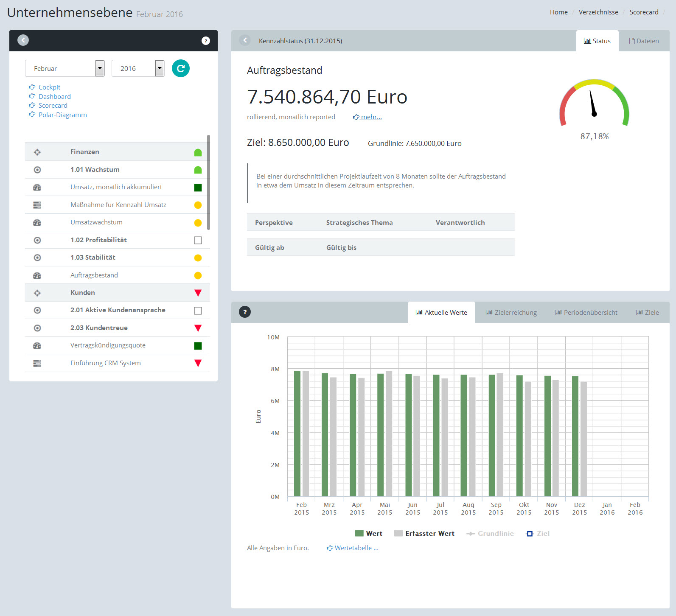This screenshot has height=616, width=676.
Task: Click the teal refresh button
Action: [x=180, y=68]
